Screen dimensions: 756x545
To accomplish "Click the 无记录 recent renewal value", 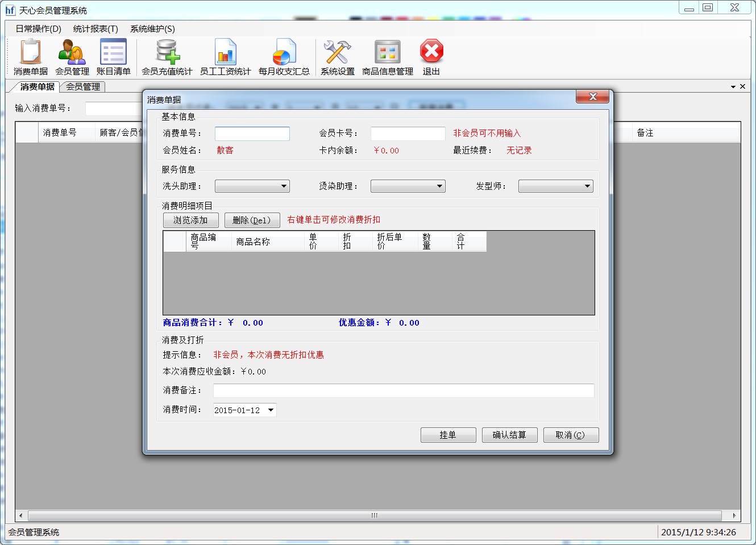I will [519, 150].
